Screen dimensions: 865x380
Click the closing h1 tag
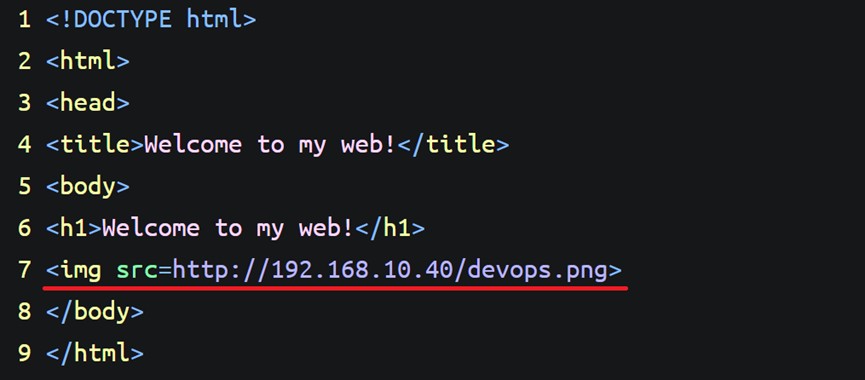pos(389,228)
